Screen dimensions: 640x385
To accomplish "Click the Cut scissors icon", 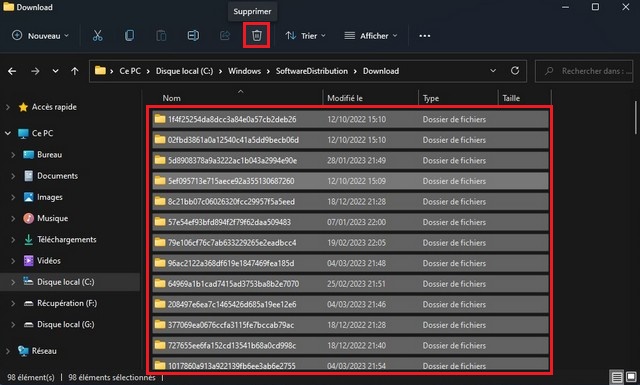I will point(97,36).
